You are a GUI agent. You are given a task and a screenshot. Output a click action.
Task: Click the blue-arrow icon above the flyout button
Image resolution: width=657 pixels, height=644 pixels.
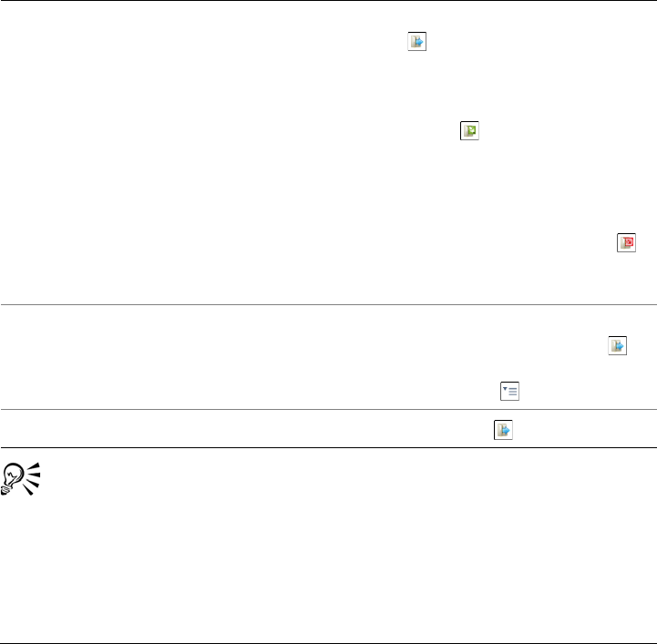click(x=618, y=345)
